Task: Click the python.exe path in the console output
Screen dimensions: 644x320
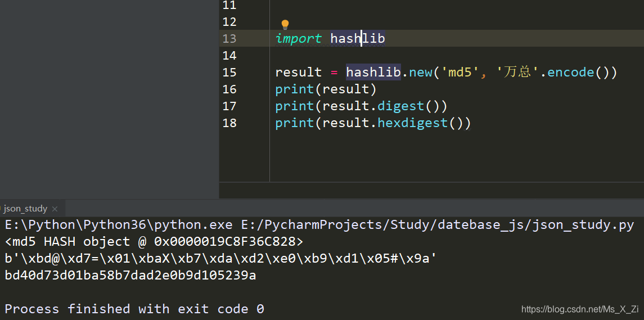Action: point(119,225)
